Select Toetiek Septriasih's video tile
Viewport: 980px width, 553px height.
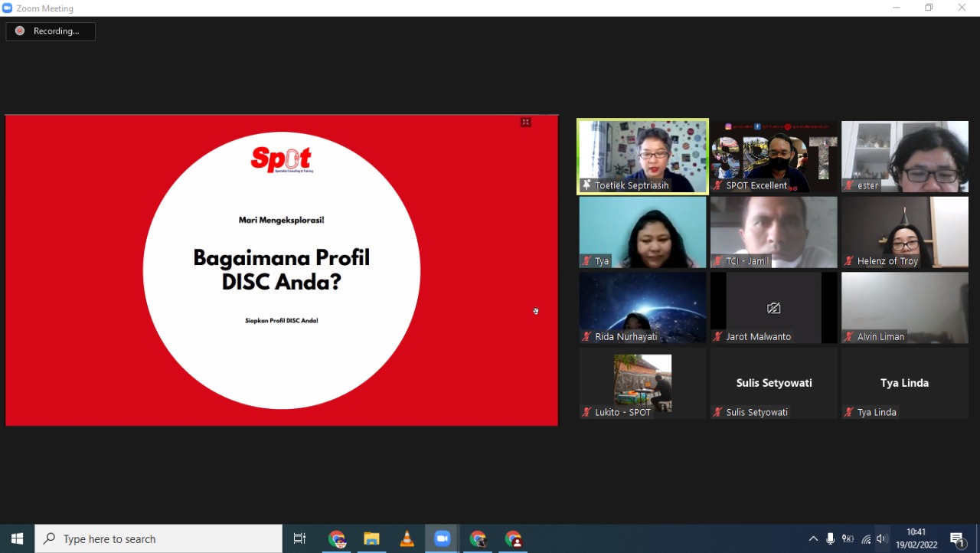[642, 156]
